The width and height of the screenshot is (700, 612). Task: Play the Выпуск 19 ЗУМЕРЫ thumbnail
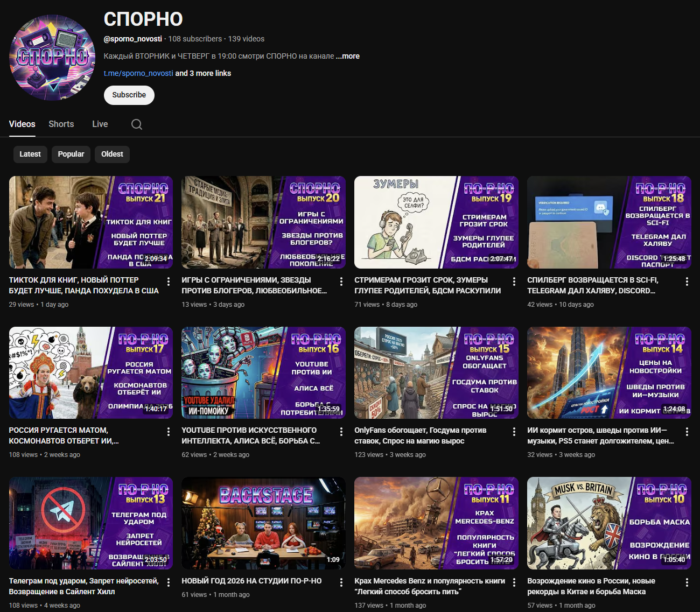tap(437, 222)
